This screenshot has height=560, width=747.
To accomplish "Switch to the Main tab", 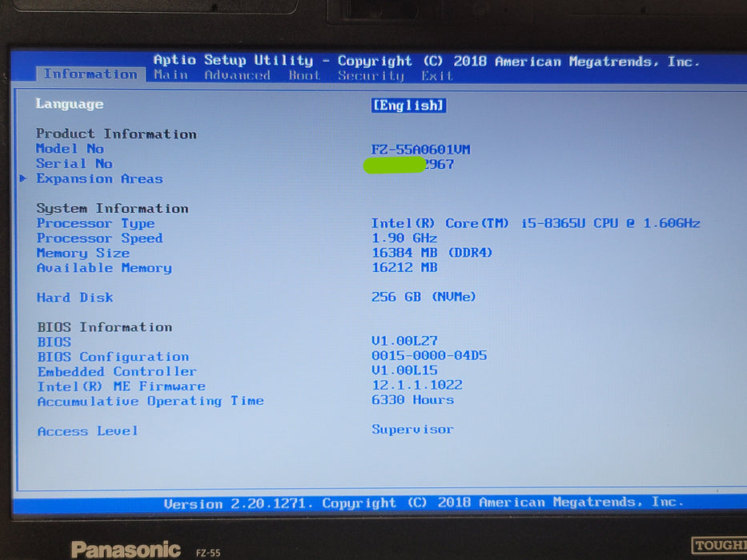I will (171, 75).
